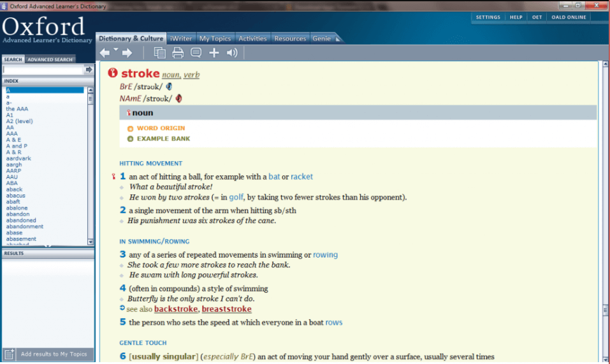Image resolution: width=610 pixels, height=364 pixels.
Task: Copy the entry using the copy icon
Action: click(x=159, y=53)
